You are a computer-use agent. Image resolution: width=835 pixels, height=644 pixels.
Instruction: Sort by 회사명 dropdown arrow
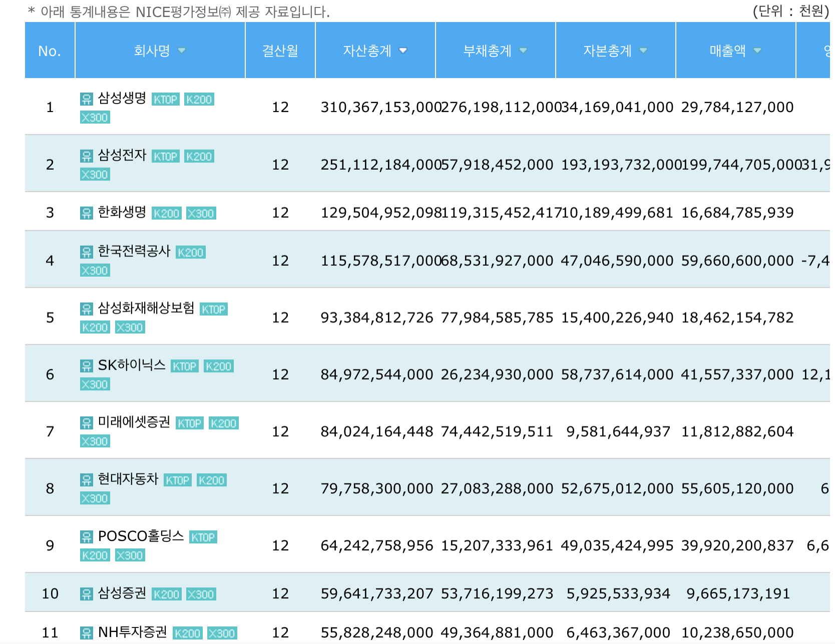[x=182, y=51]
